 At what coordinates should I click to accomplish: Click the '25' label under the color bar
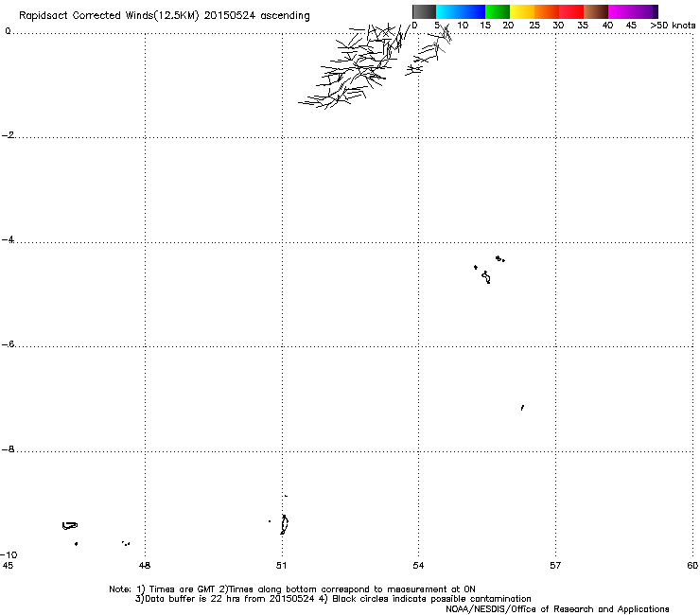[534, 26]
